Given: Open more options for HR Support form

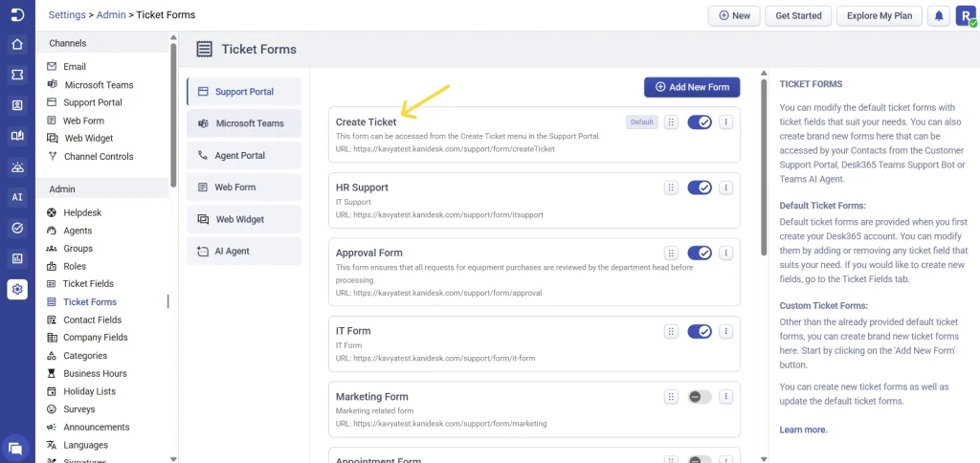Looking at the screenshot, I should click(725, 187).
